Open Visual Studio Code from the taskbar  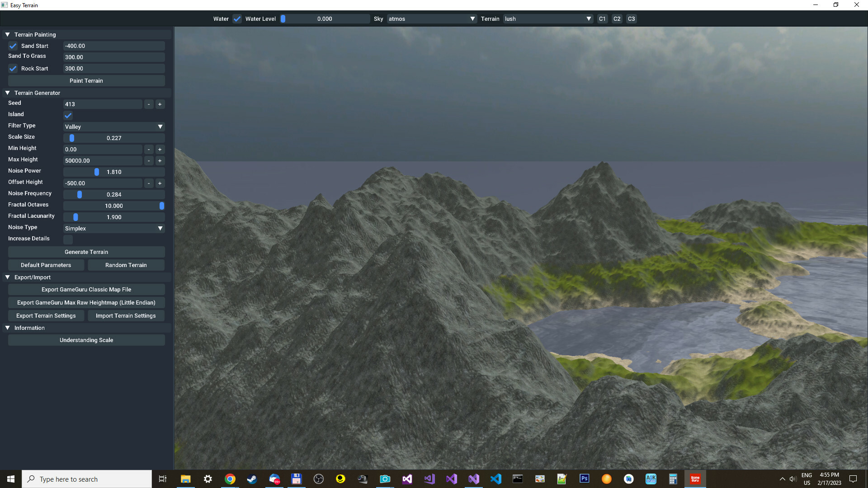click(x=496, y=479)
